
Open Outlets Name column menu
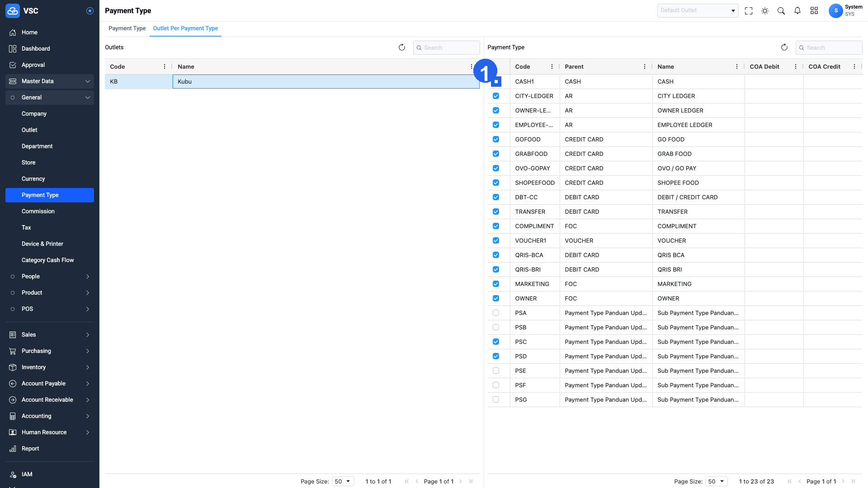[x=472, y=67]
